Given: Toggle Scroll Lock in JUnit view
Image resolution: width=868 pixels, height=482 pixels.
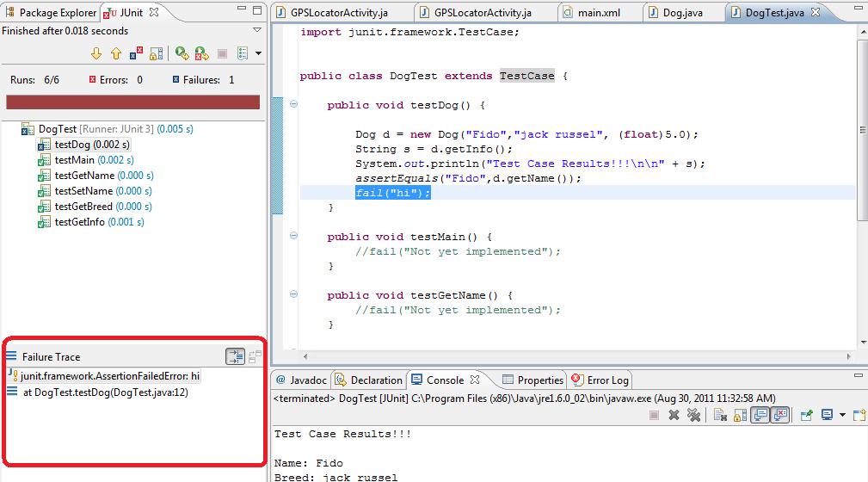Looking at the screenshot, I should pos(156,53).
